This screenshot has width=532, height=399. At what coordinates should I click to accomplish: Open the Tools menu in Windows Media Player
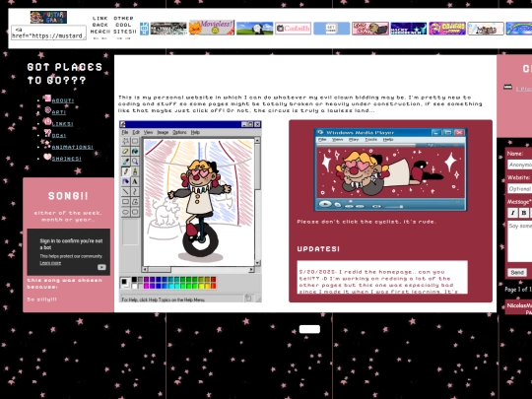(370, 140)
